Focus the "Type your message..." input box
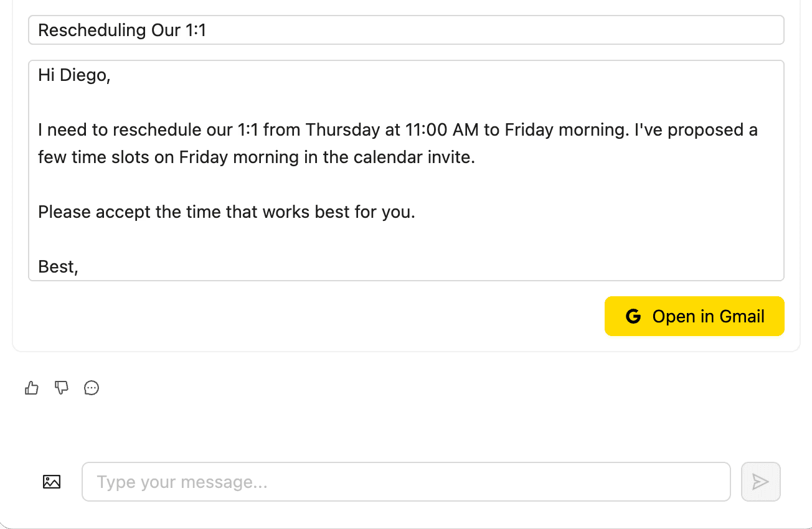Screen dimensions: 812x529 click(406, 482)
